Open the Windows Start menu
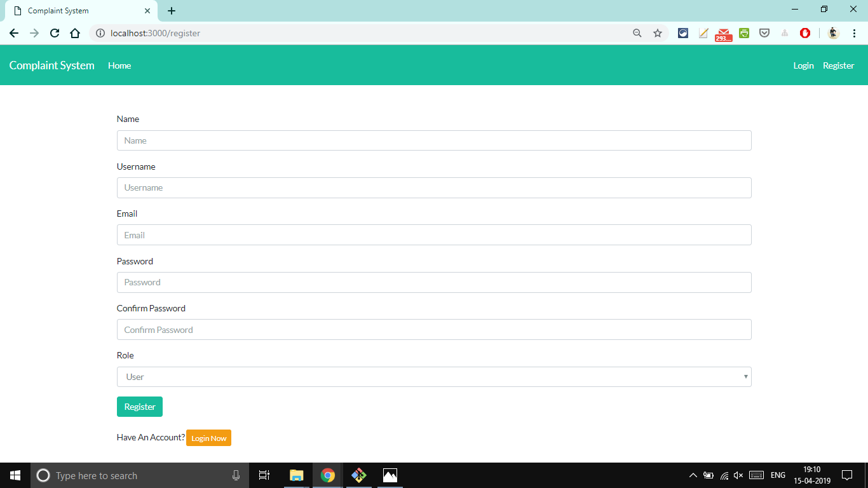This screenshot has height=488, width=868. tap(15, 475)
